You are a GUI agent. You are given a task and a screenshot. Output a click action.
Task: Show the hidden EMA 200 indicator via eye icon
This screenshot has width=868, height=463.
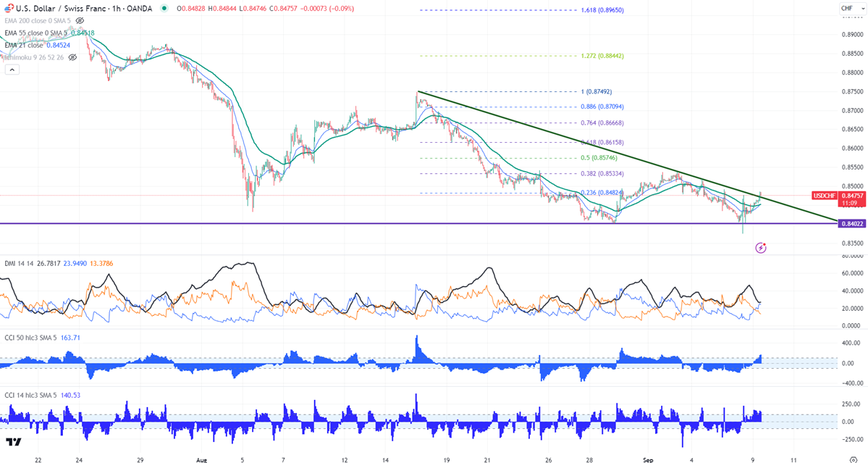[80, 20]
